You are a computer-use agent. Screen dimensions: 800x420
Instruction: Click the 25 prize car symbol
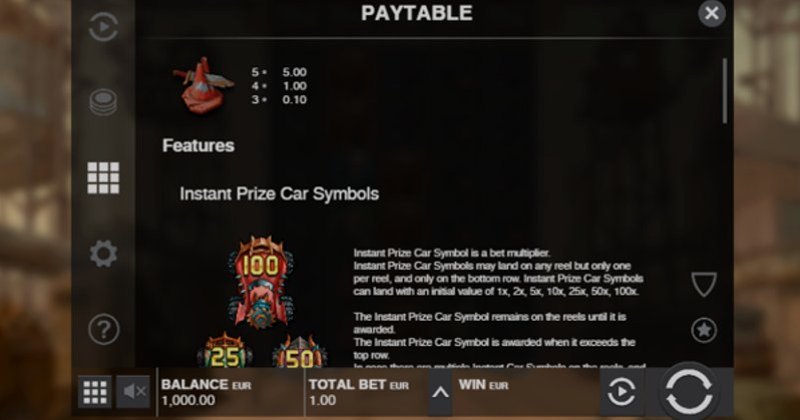tap(225, 351)
